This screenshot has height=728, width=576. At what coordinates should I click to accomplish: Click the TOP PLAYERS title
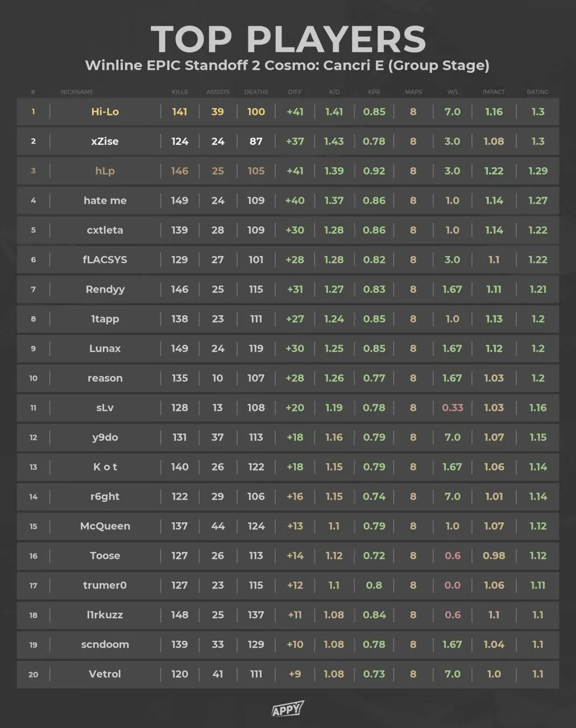click(288, 39)
